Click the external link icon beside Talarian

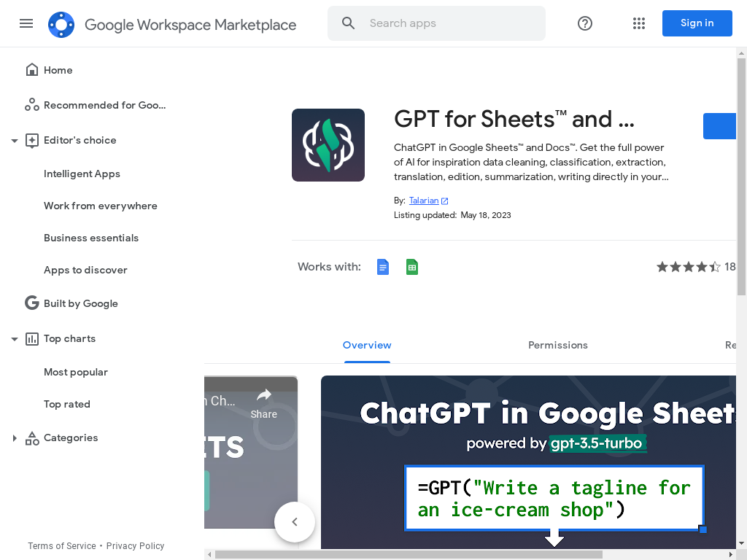[444, 201]
